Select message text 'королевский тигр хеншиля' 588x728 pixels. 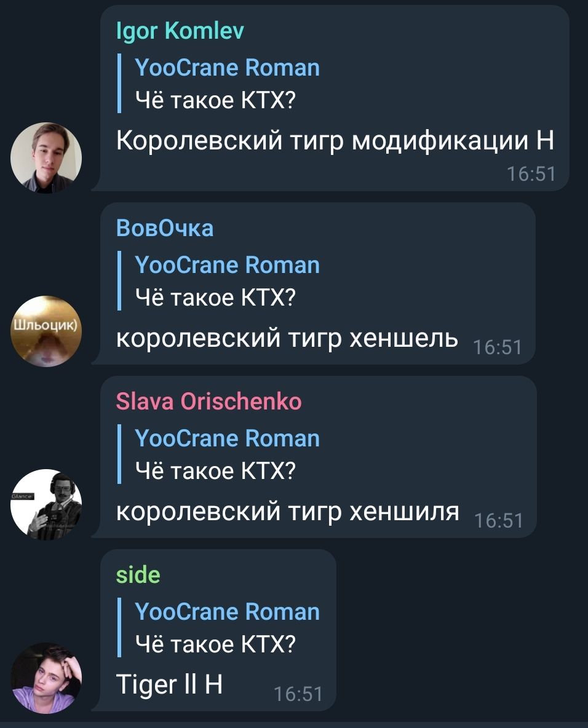point(287,512)
